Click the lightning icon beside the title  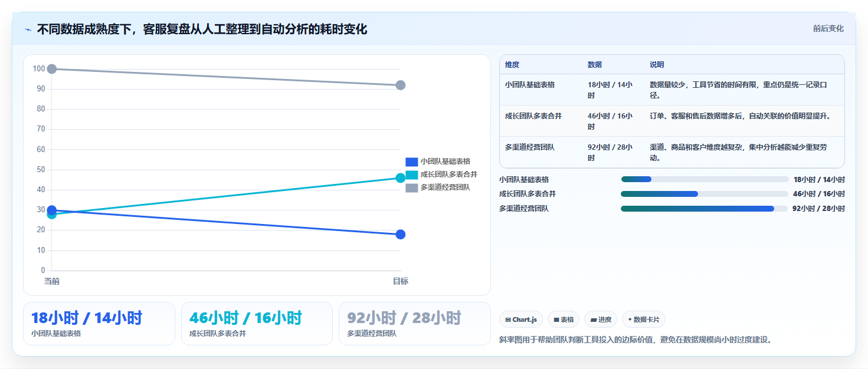[x=28, y=29]
